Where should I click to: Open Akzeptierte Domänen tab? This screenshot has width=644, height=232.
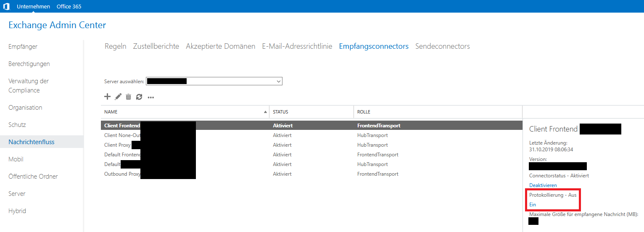220,46
